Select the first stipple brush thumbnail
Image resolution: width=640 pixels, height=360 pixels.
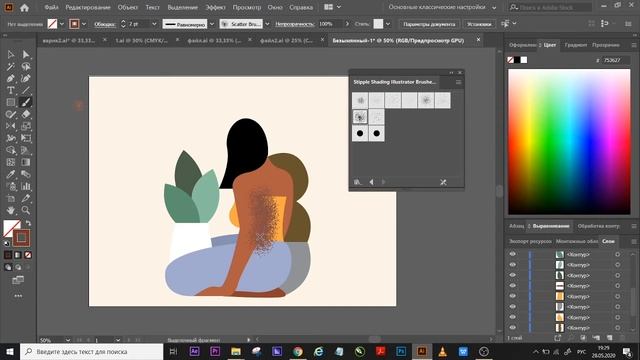(360, 100)
